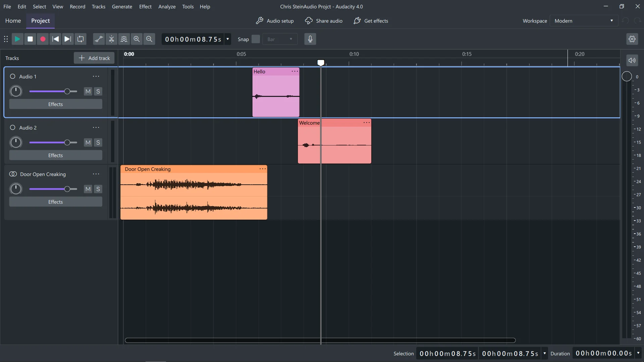Open the Tracks menu

coord(98,6)
